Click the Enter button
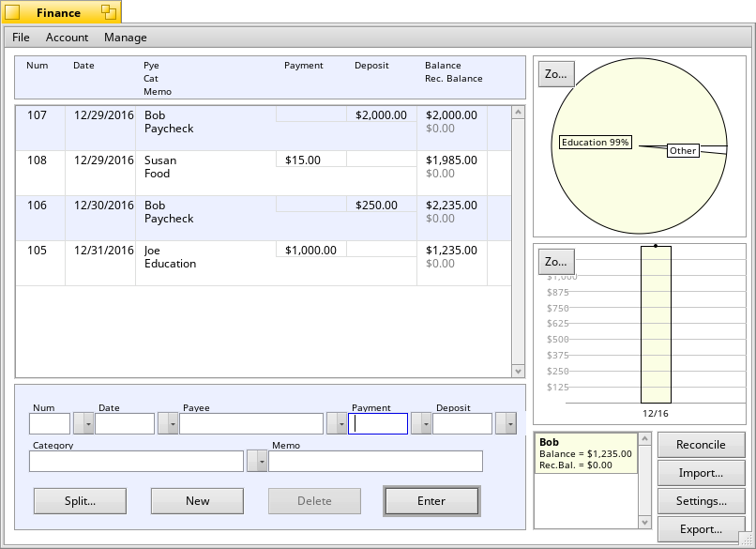The image size is (756, 549). (431, 501)
